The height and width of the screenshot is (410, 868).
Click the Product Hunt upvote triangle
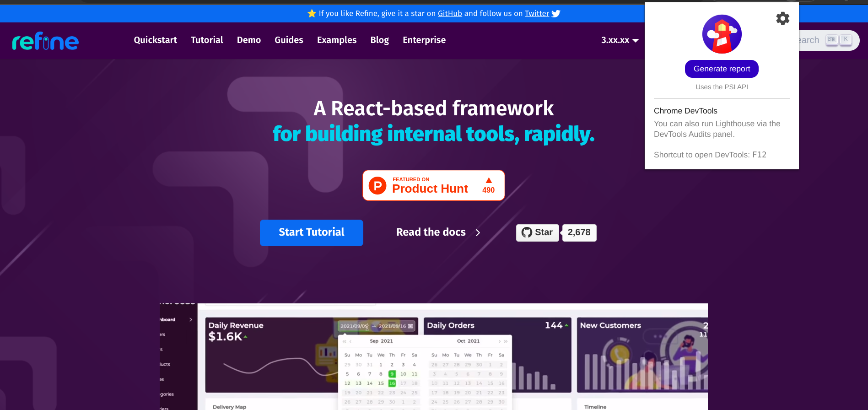(489, 180)
